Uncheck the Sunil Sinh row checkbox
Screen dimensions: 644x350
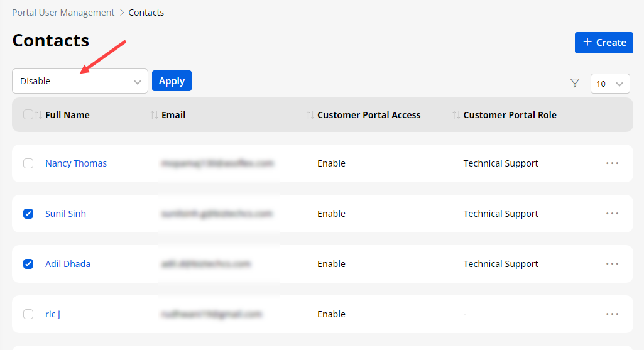28,214
